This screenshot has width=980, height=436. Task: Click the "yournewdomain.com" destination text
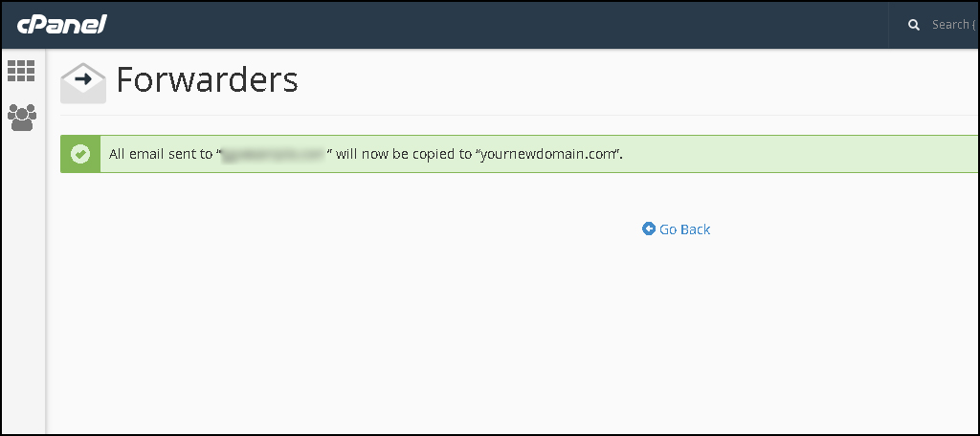[x=548, y=154]
